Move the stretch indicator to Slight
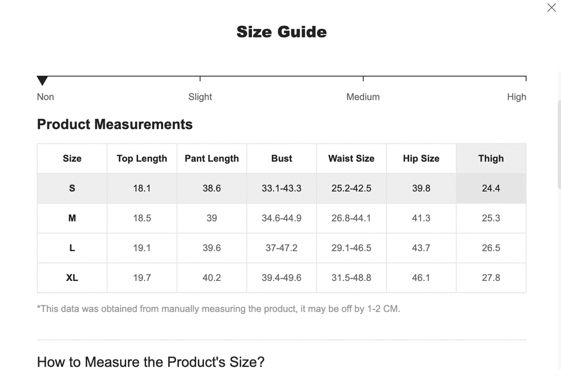The width and height of the screenshot is (561, 392). tap(200, 78)
